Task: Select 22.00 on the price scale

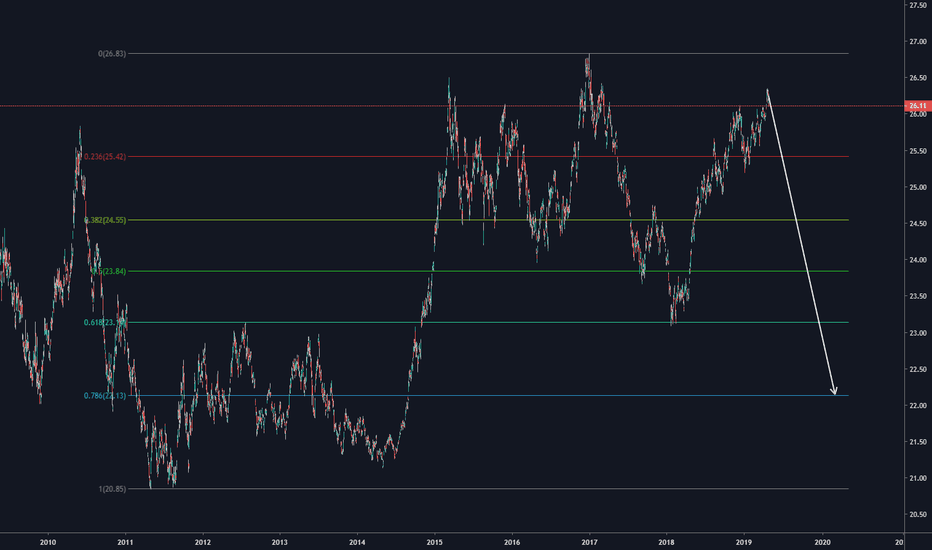Action: 918,406
